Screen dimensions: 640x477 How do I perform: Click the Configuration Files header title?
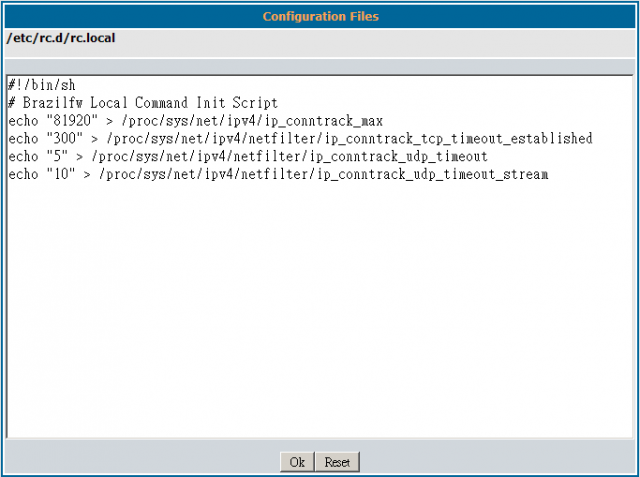(320, 16)
